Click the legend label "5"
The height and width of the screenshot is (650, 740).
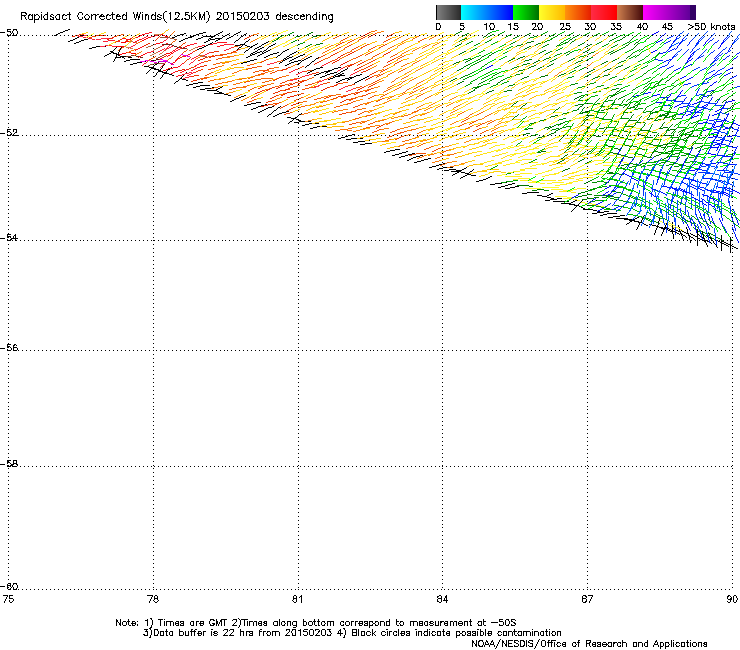point(462,27)
